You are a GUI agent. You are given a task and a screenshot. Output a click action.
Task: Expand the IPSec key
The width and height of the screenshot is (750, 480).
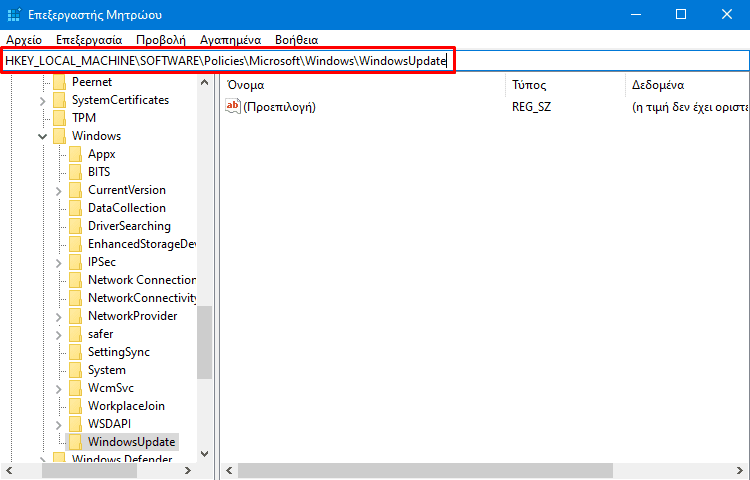point(58,263)
